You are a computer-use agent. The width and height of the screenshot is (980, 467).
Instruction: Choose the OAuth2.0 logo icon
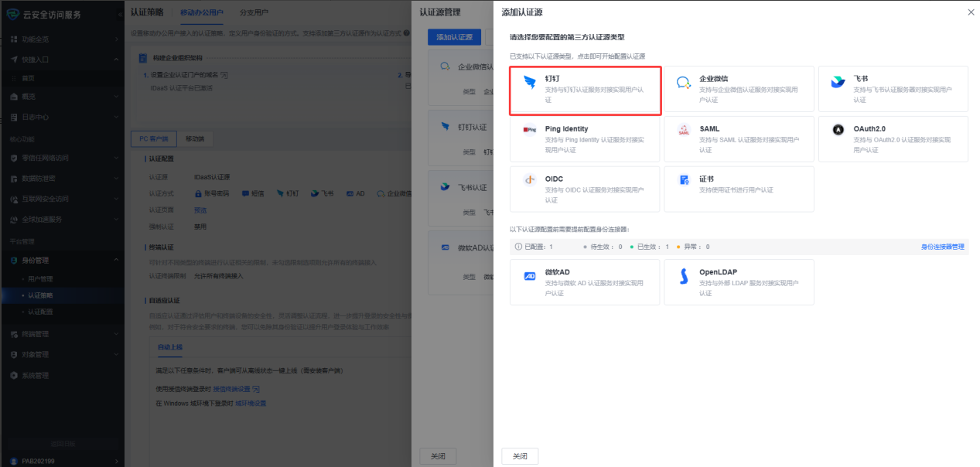pyautogui.click(x=838, y=130)
